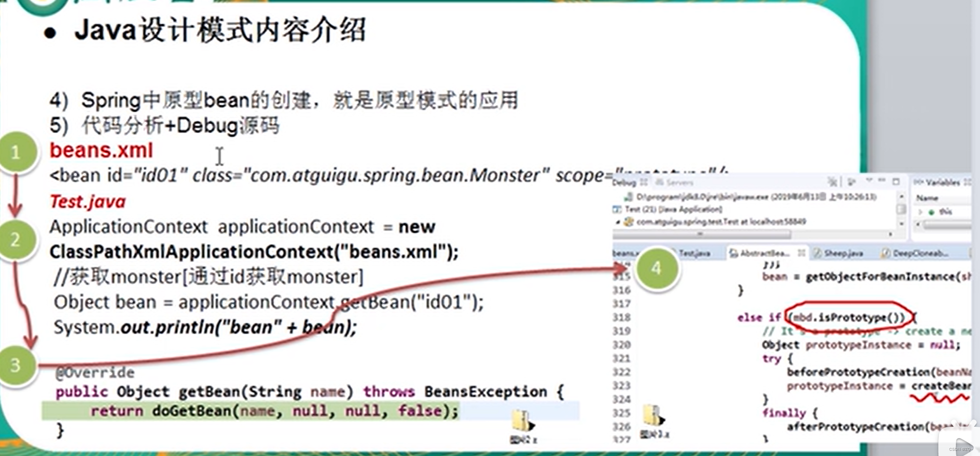Open the beans.x... editor tab
Image resolution: width=980 pixels, height=456 pixels.
(625, 253)
